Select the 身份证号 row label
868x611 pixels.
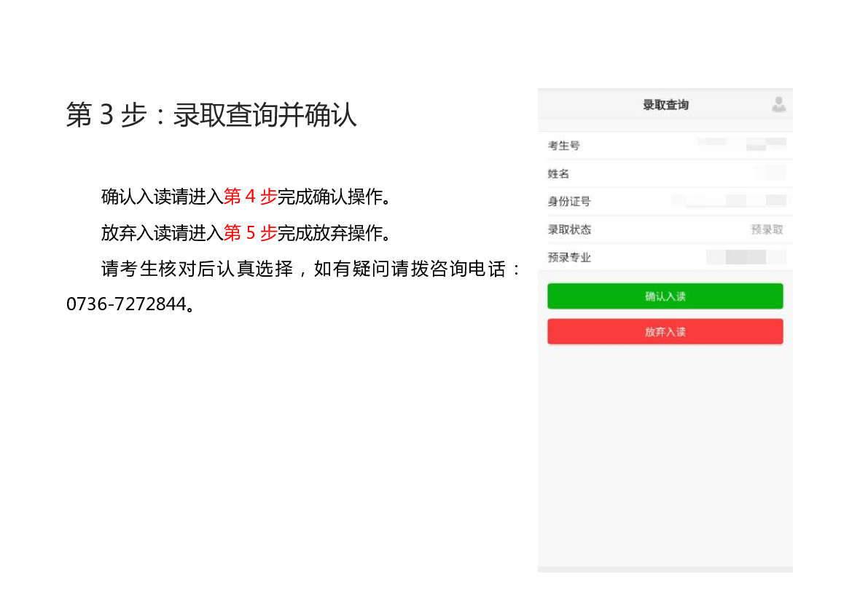click(568, 202)
